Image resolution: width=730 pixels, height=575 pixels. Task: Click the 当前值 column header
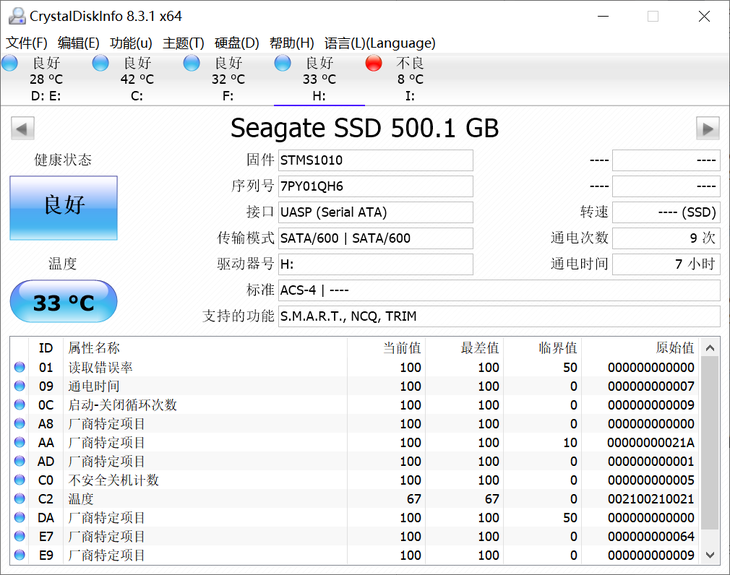(x=386, y=348)
